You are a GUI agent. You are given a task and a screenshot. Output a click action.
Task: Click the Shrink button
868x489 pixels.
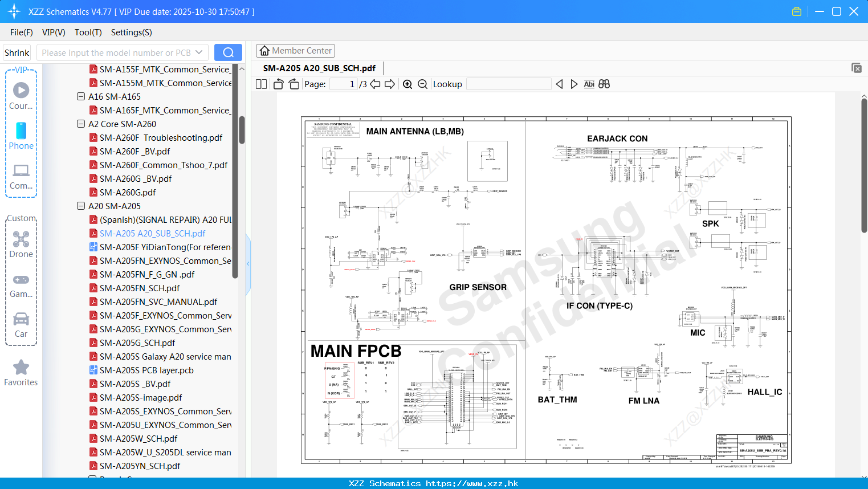[x=17, y=52]
